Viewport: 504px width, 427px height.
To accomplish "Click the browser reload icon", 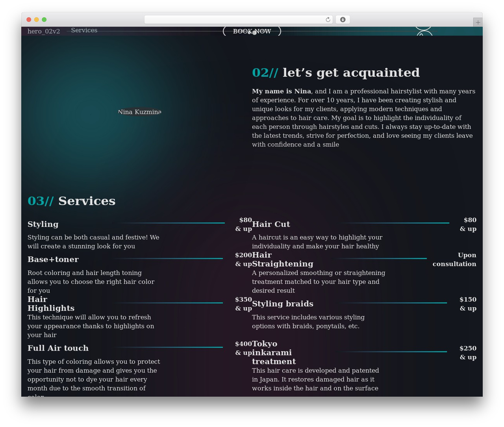I will tap(328, 20).
